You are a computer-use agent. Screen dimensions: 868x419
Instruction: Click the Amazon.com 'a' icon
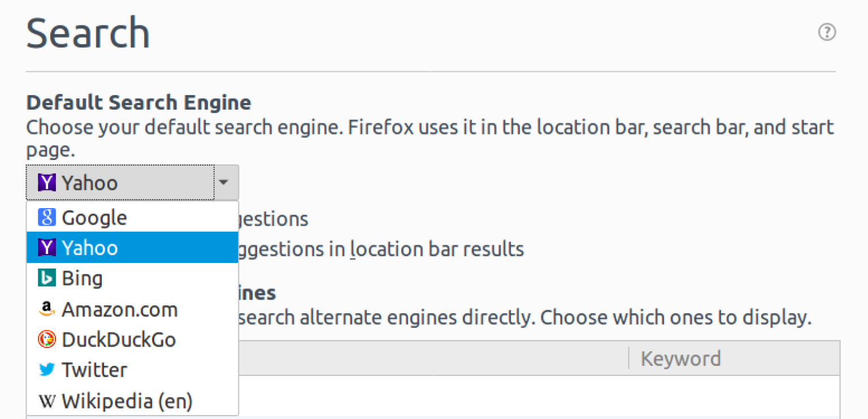[x=46, y=309]
